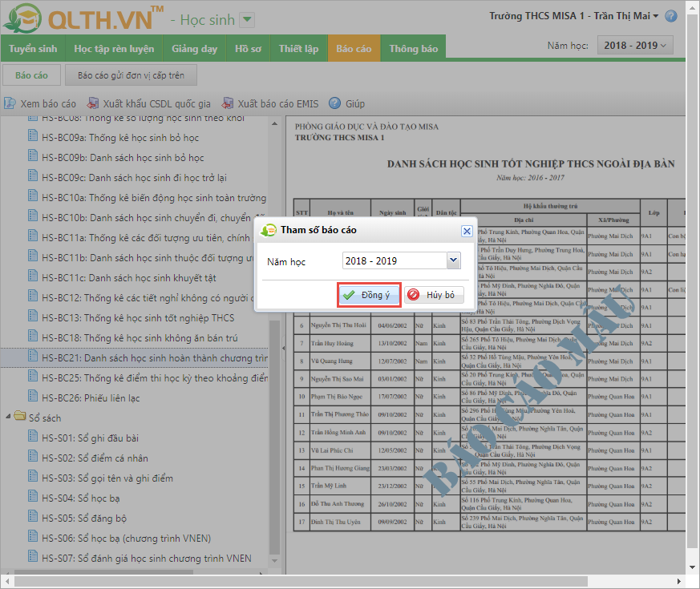The height and width of the screenshot is (589, 700).
Task: Click Xuất khẩu CSDL quốc gia icon
Action: (93, 103)
